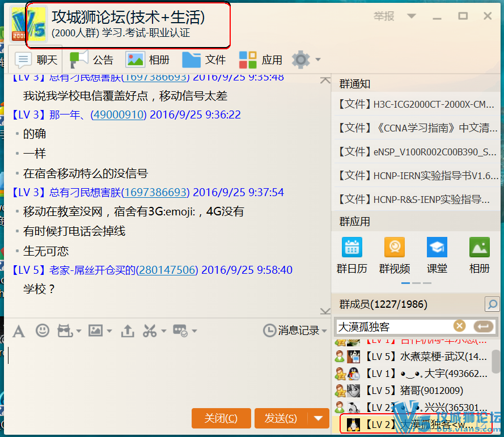This screenshot has width=504, height=437.
Task: Expand the 发送 button options arrow
Action: (x=318, y=418)
